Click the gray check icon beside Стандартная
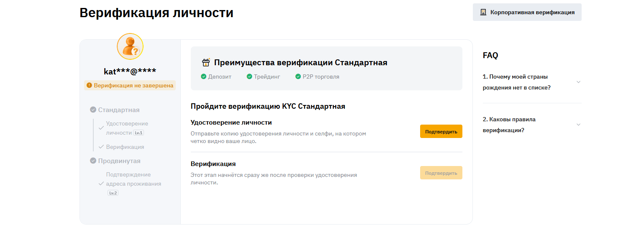The width and height of the screenshot is (644, 235). 93,110
